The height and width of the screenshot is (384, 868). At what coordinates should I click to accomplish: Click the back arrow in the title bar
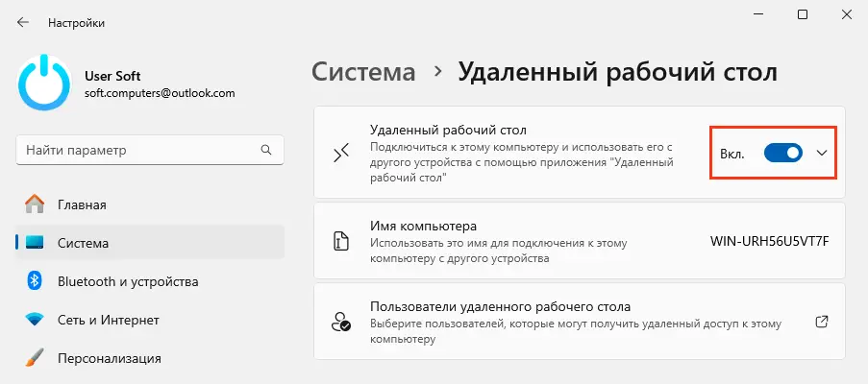pos(23,22)
